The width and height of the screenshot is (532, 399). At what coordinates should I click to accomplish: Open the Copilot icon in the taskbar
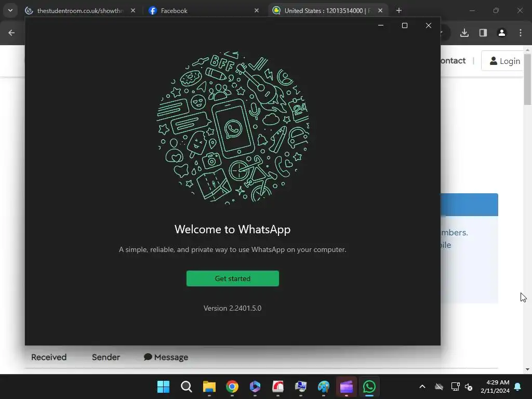[255, 387]
